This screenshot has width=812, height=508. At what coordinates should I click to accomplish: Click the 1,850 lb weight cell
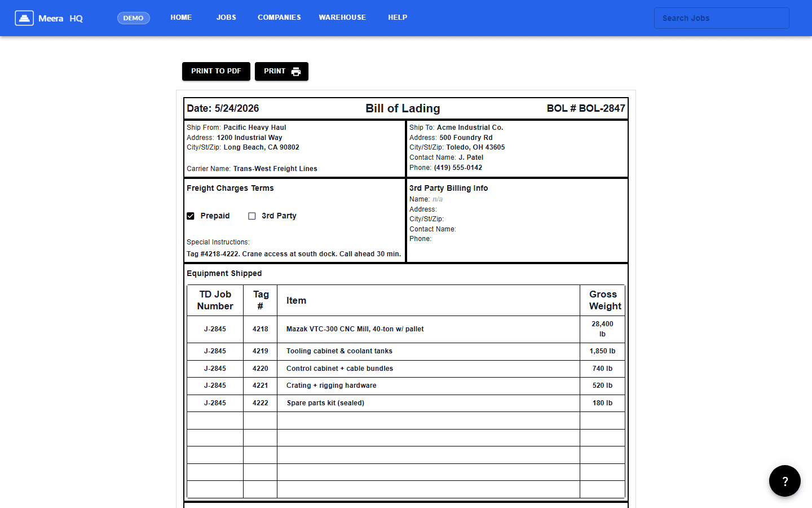click(602, 351)
